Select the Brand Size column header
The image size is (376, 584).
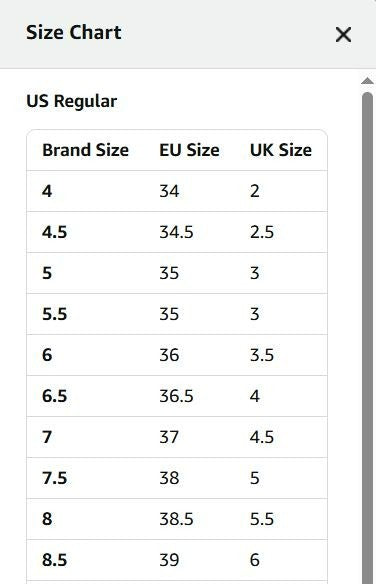pos(86,150)
